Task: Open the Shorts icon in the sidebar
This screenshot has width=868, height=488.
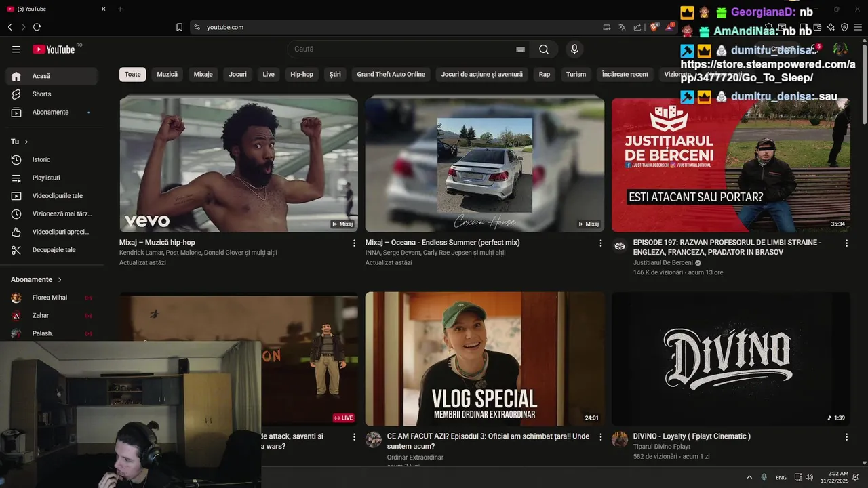Action: pyautogui.click(x=16, y=94)
